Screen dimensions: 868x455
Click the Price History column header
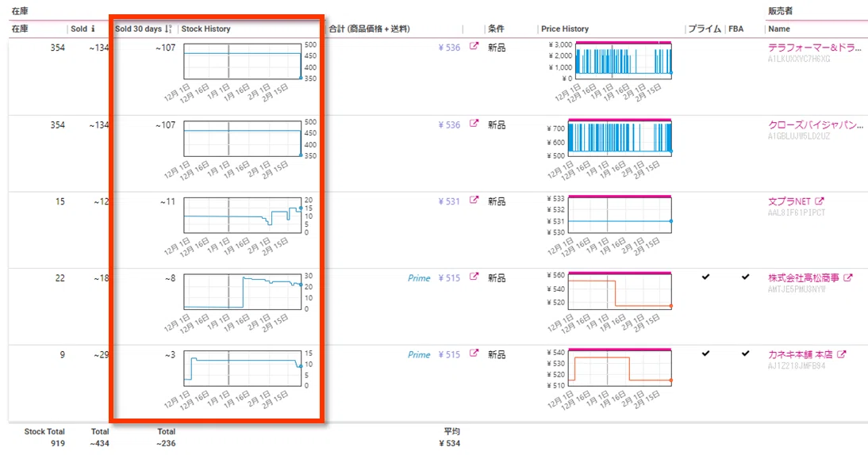[x=565, y=29]
